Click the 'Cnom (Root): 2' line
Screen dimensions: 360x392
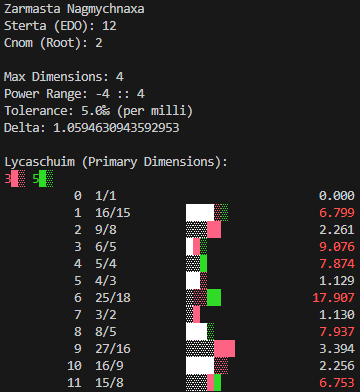pos(53,43)
